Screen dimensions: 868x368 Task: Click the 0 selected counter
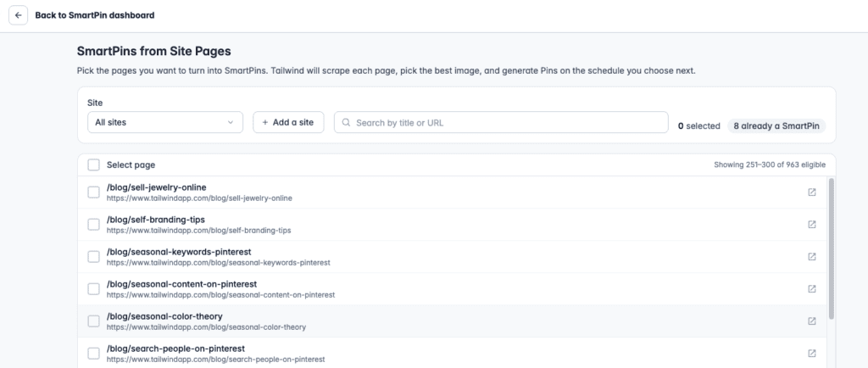(699, 126)
